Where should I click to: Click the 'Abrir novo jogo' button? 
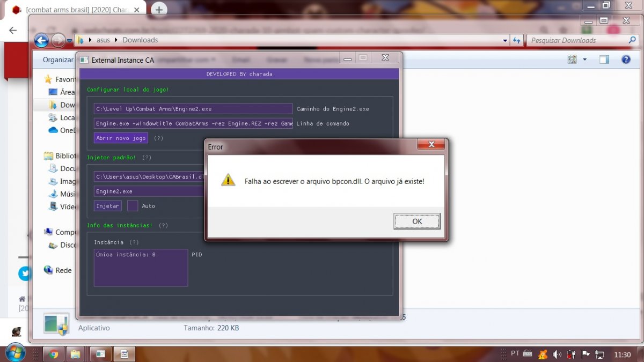[x=121, y=138]
